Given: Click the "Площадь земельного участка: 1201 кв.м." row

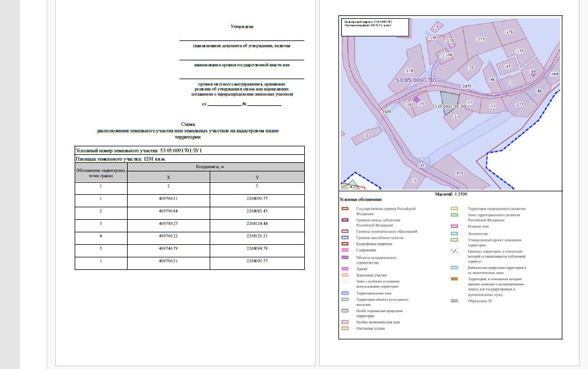Looking at the screenshot, I should point(189,159).
